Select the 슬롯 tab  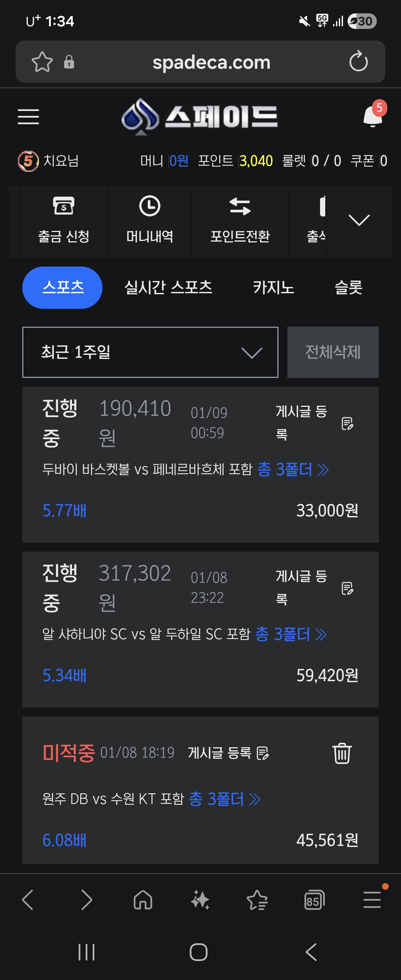click(x=348, y=287)
